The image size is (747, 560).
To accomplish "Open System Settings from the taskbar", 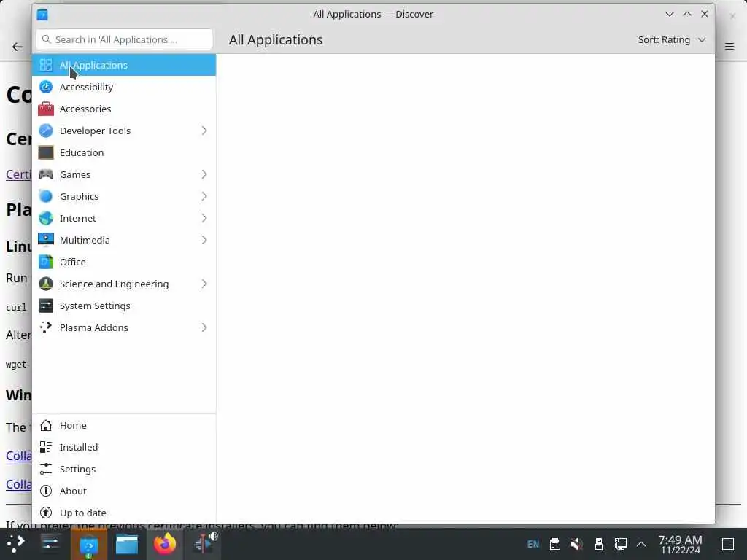I will [x=50, y=543].
